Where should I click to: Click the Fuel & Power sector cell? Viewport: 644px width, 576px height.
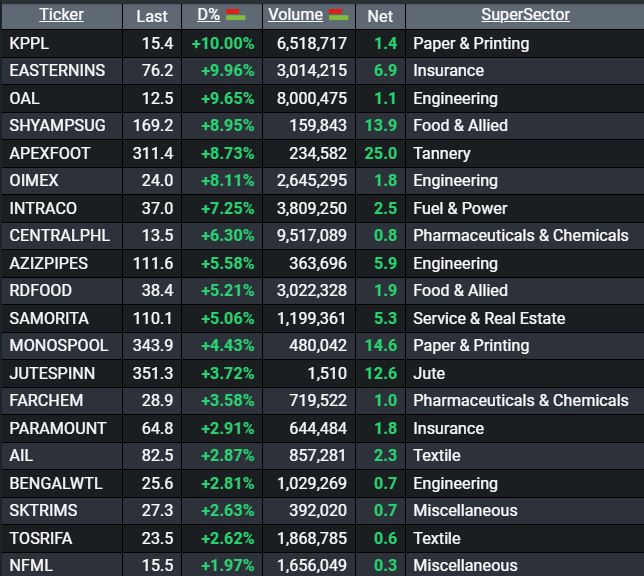pyautogui.click(x=460, y=208)
